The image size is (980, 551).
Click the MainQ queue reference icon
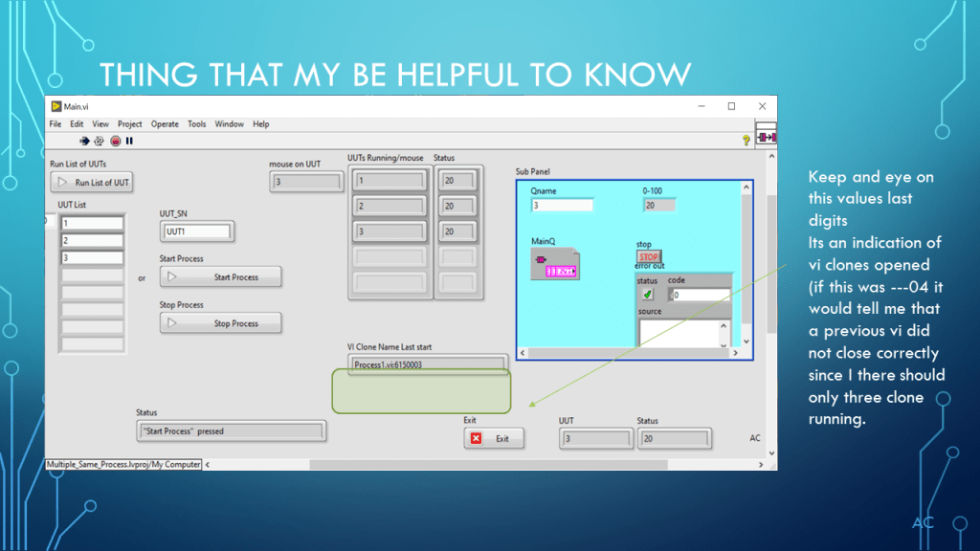[554, 265]
